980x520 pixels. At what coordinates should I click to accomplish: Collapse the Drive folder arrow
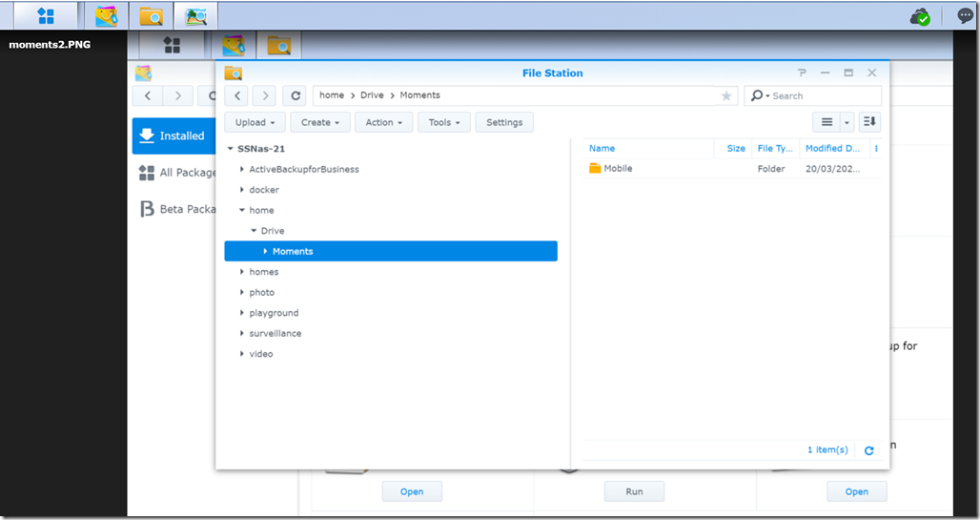254,231
